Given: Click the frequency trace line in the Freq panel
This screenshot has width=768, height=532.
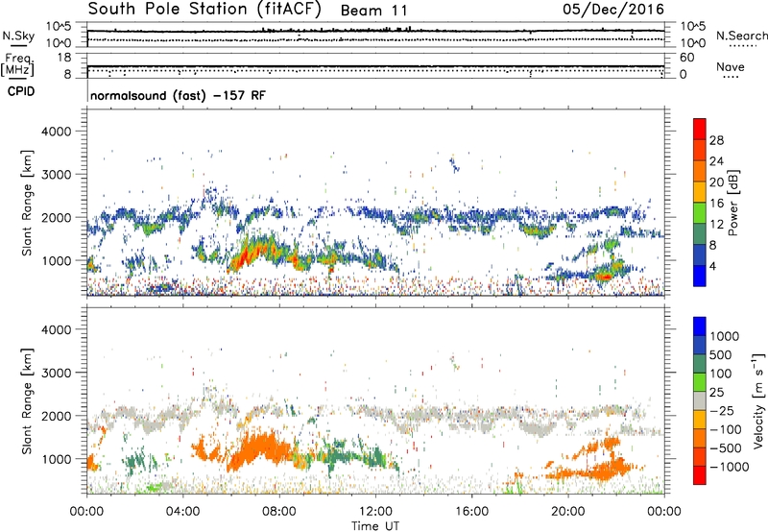Looking at the screenshot, I should (375, 66).
